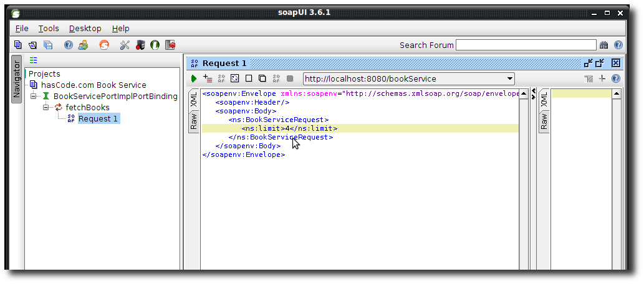Screen dimensions: 644x284
Task: Click the orange soapUI trial icon
Action: [104, 45]
